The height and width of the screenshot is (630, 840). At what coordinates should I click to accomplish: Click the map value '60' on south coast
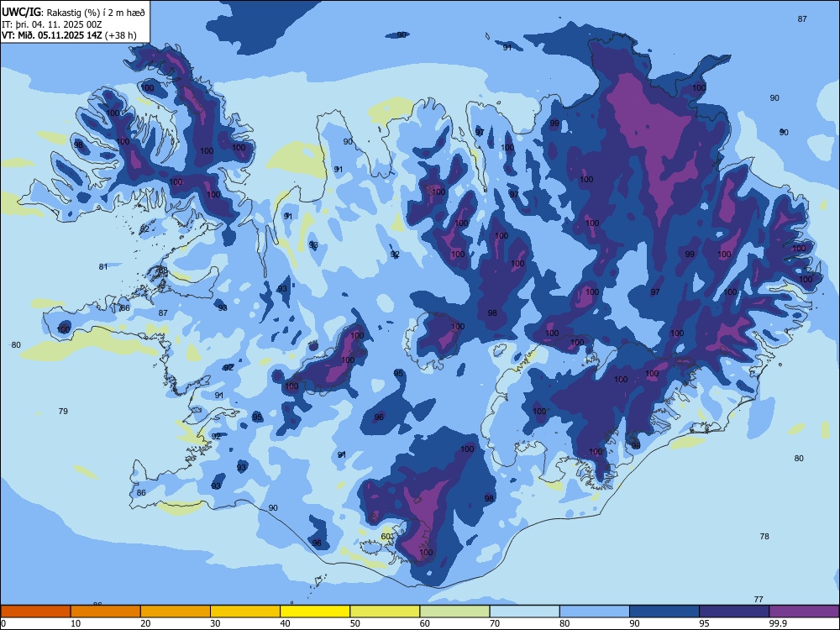tap(386, 536)
